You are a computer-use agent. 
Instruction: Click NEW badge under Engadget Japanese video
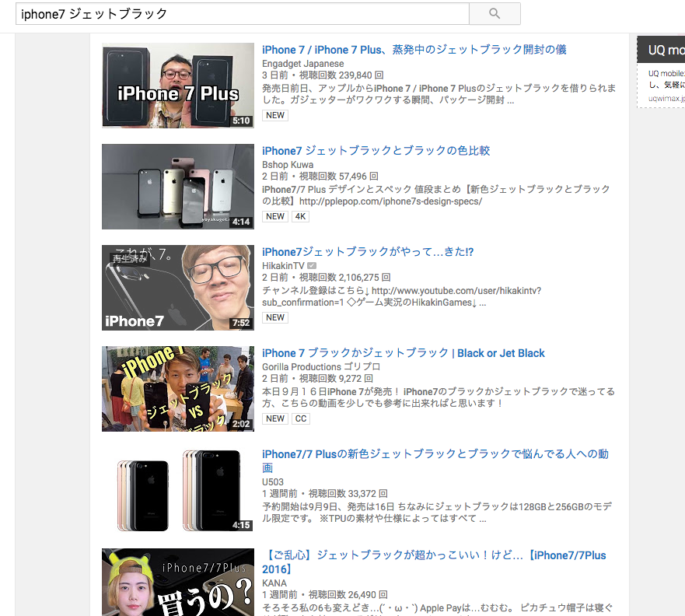coord(275,115)
